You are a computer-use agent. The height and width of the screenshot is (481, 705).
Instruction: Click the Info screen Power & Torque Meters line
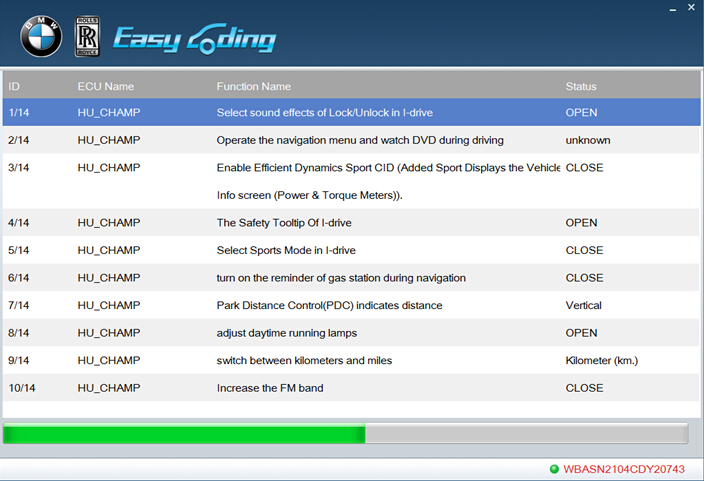(x=309, y=195)
